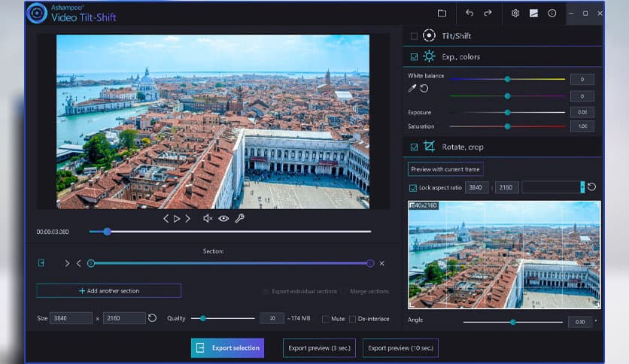The image size is (629, 364).
Task: Click the section export icon at left
Action: [41, 263]
